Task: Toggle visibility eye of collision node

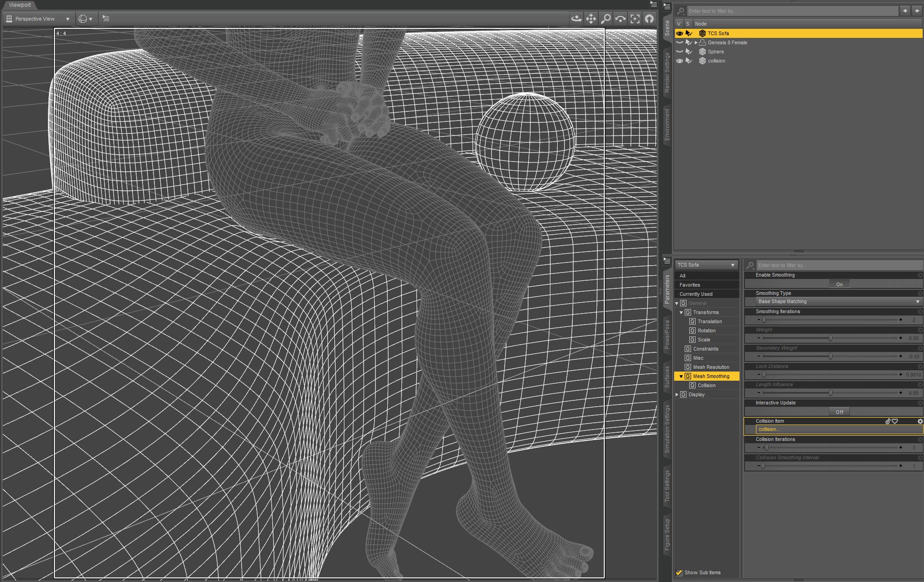Action: click(680, 61)
